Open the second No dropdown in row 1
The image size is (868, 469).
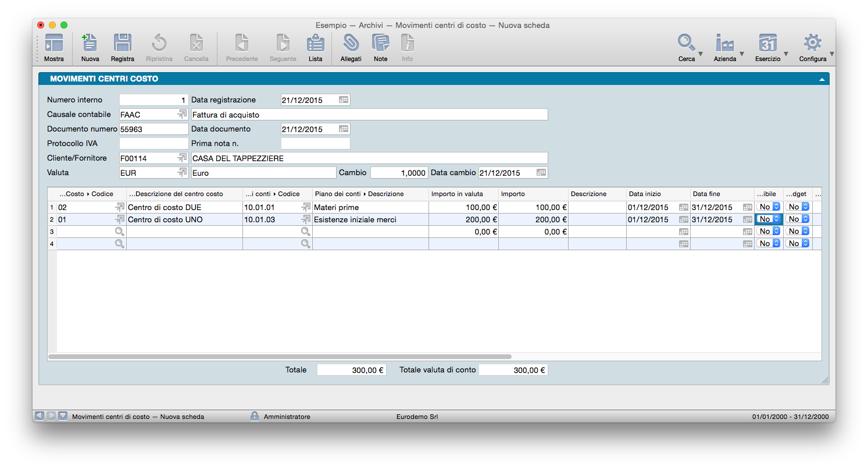click(798, 207)
